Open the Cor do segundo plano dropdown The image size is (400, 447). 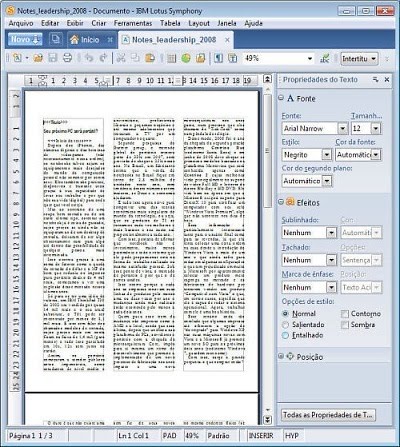[327, 181]
